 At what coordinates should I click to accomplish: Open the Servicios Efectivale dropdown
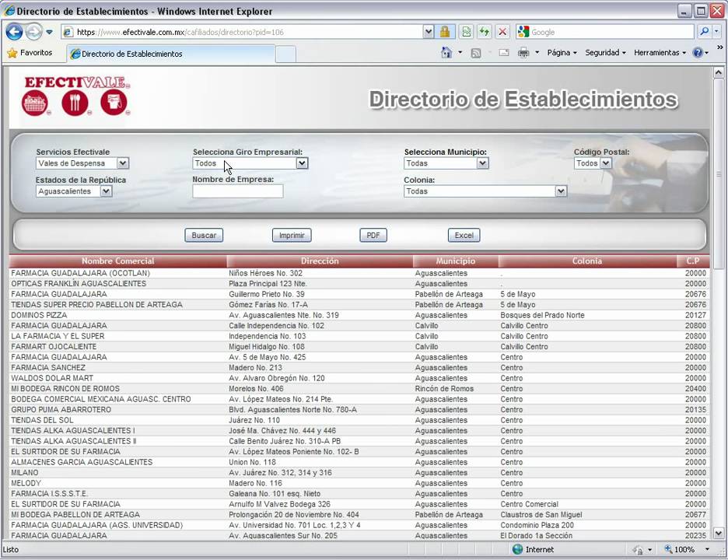(x=123, y=163)
